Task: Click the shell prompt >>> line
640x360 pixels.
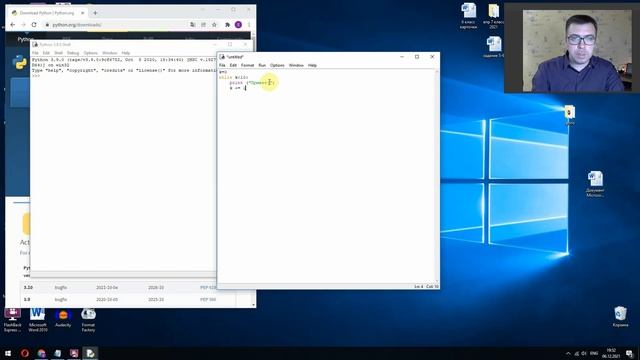Action: [36, 76]
